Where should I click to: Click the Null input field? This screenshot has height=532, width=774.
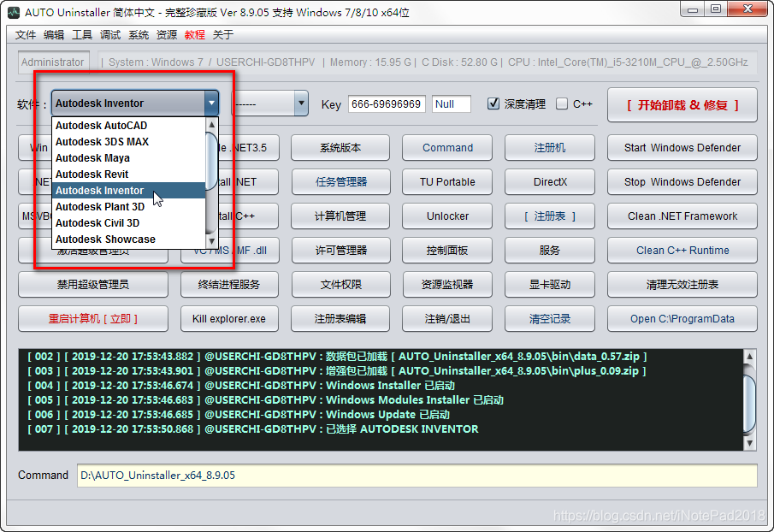tap(452, 104)
